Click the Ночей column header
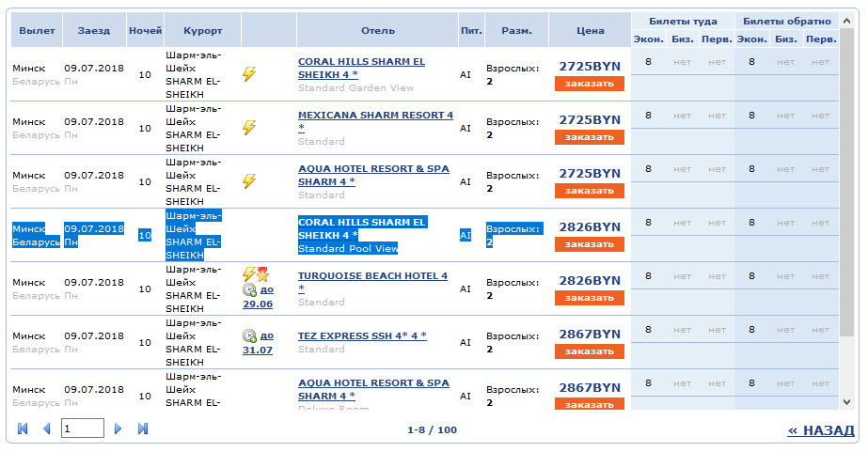Viewport: 868px width, 452px height. click(144, 31)
